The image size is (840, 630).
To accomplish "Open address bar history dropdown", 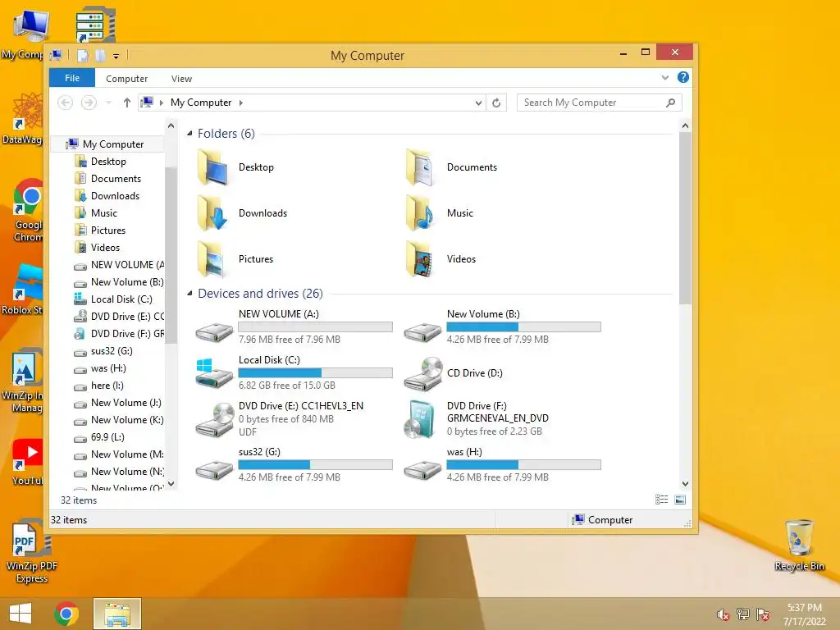I will coord(478,103).
